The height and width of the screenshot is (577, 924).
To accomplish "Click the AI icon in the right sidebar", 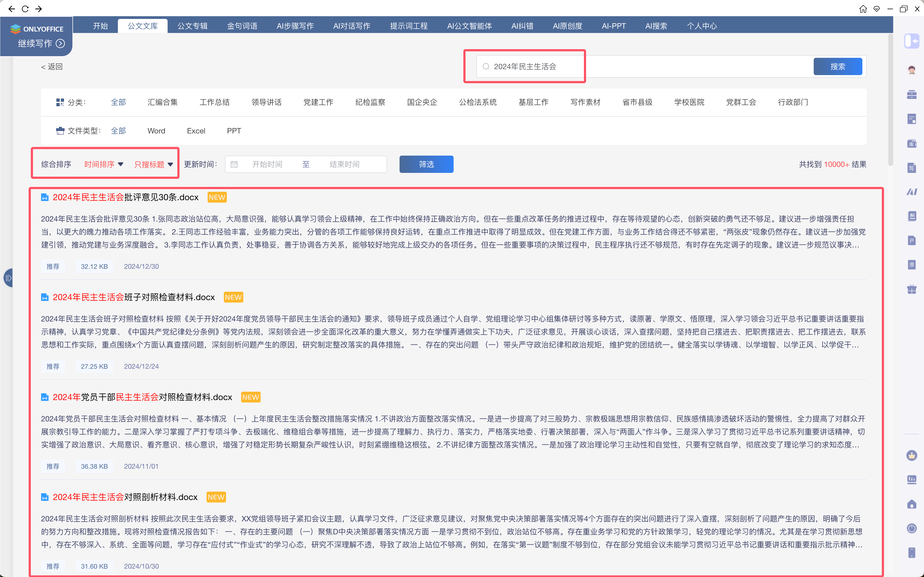I will tap(912, 192).
